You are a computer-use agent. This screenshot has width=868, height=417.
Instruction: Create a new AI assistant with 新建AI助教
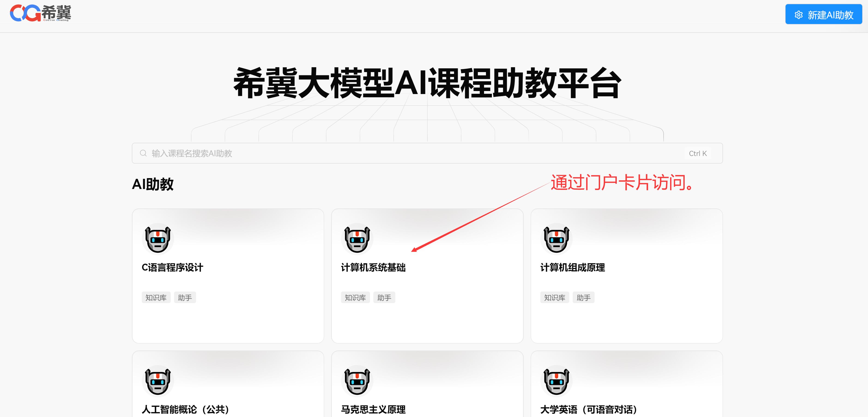(823, 15)
